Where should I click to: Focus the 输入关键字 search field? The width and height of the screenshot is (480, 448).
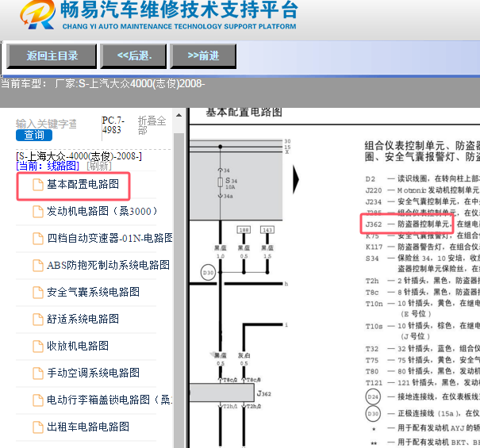coord(46,124)
